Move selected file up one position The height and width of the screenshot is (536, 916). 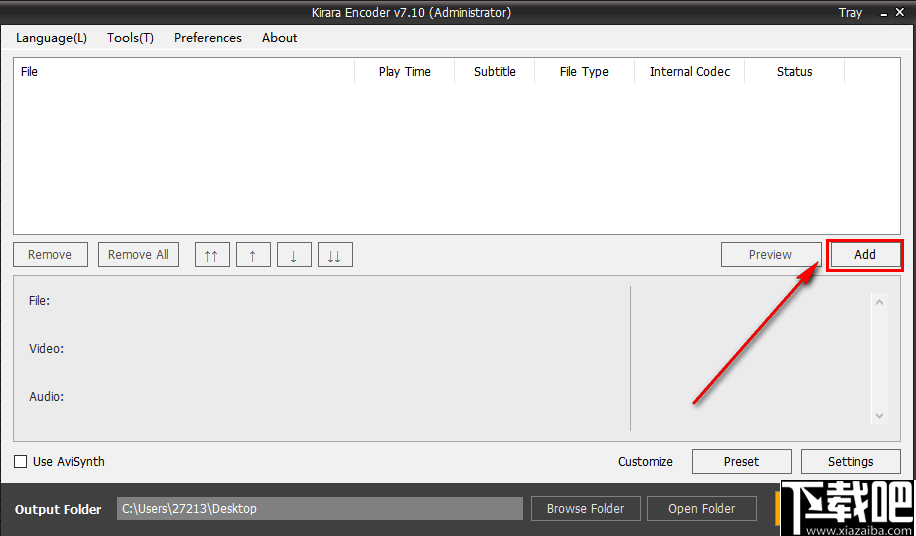click(253, 255)
